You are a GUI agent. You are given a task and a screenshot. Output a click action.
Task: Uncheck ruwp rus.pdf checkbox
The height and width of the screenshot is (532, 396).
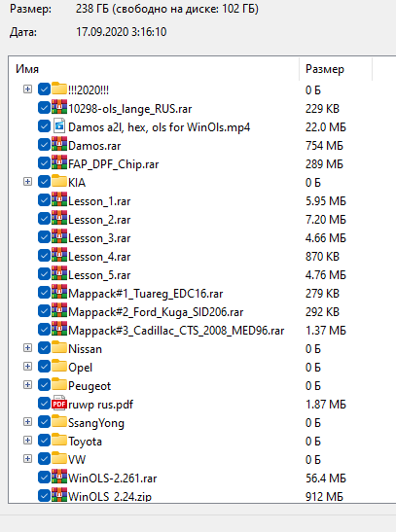44,404
